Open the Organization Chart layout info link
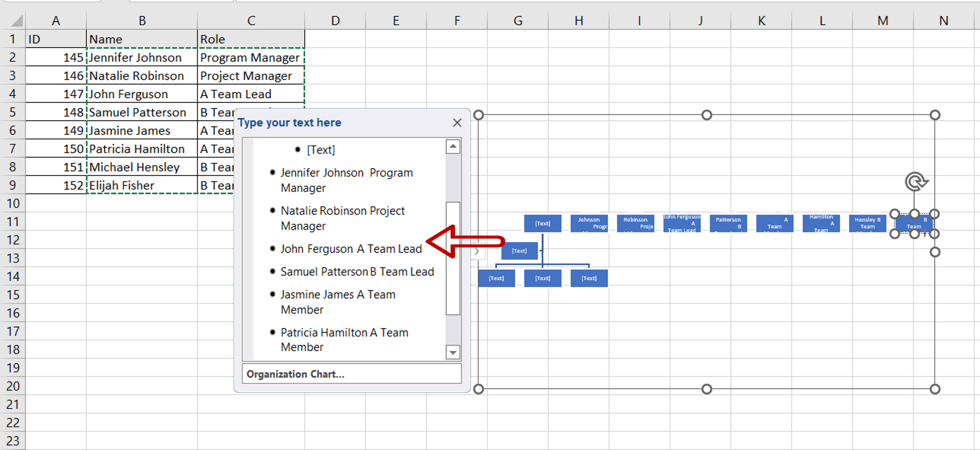 [x=295, y=374]
